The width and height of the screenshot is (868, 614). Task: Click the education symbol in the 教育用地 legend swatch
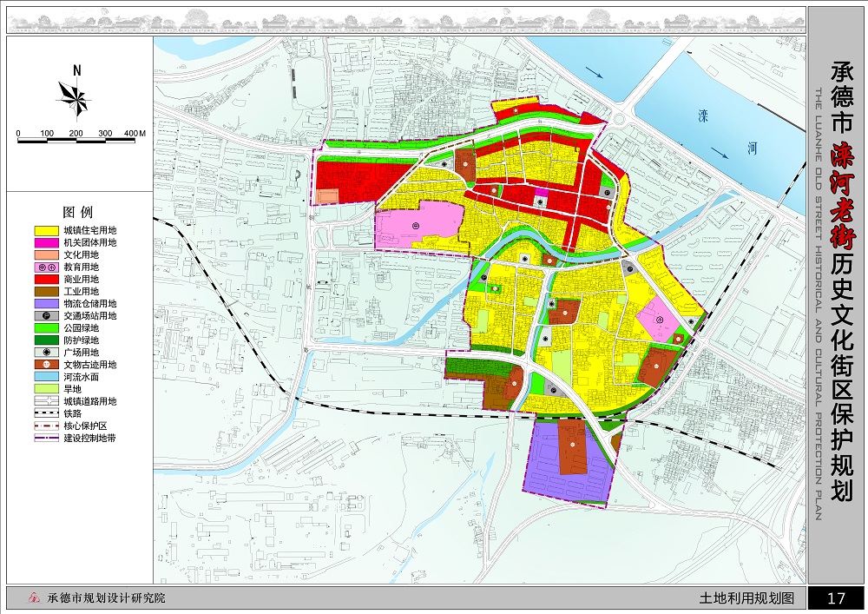pyautogui.click(x=47, y=267)
